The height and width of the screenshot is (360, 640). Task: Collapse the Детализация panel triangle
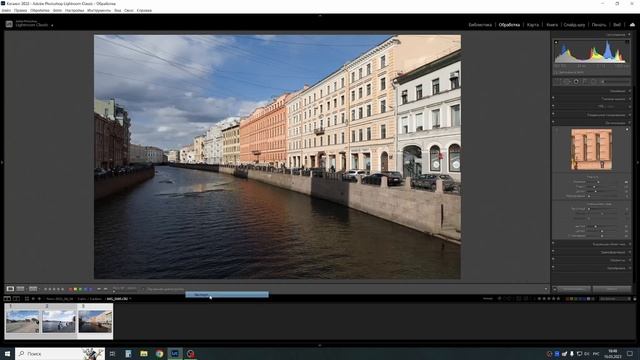tap(629, 122)
